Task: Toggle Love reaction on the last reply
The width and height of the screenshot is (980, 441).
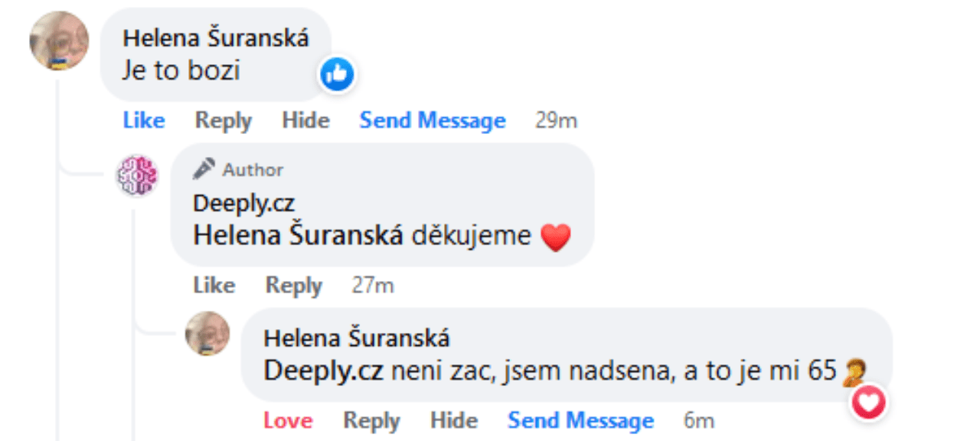Action: [x=287, y=420]
